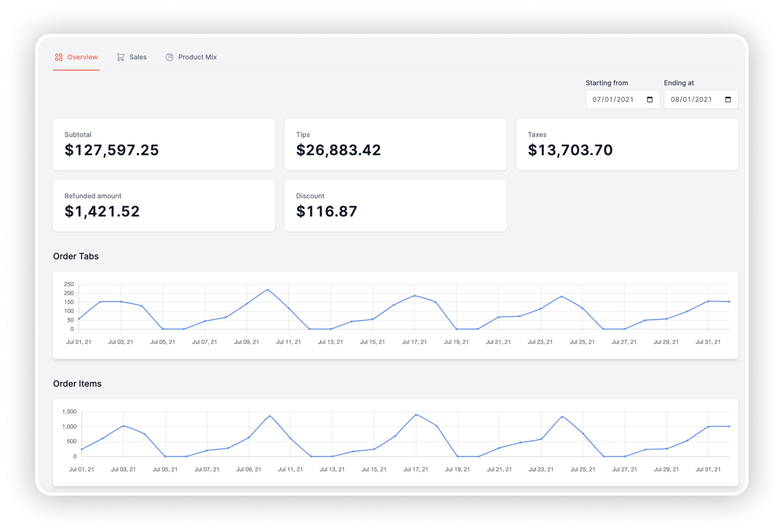
Task: Select the Taxes $13,703.70 card
Action: point(627,144)
